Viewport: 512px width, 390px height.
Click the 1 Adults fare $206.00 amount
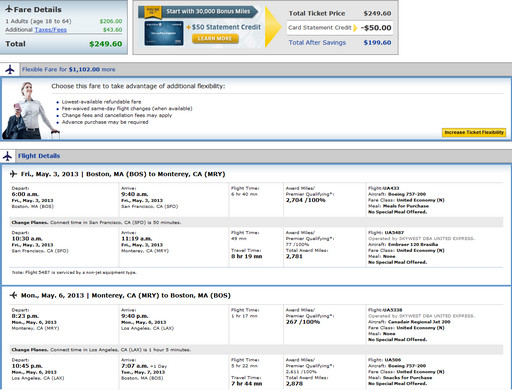coord(111,21)
